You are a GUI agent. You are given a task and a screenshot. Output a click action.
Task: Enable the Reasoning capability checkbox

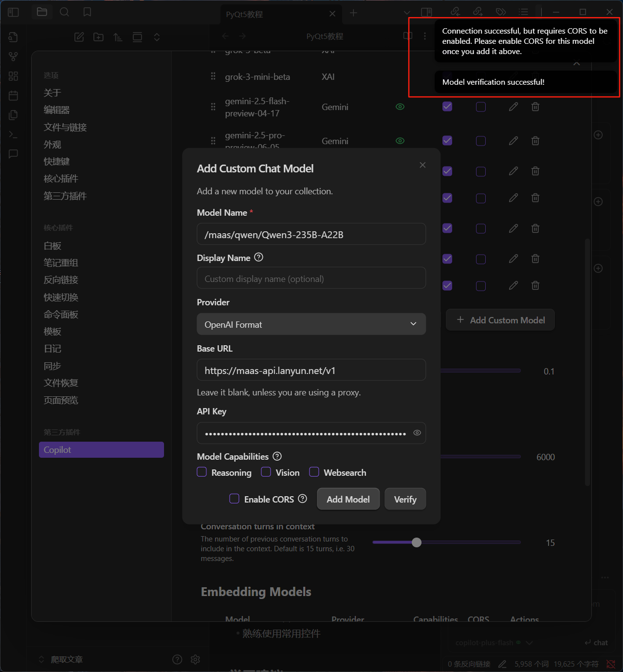tap(202, 472)
